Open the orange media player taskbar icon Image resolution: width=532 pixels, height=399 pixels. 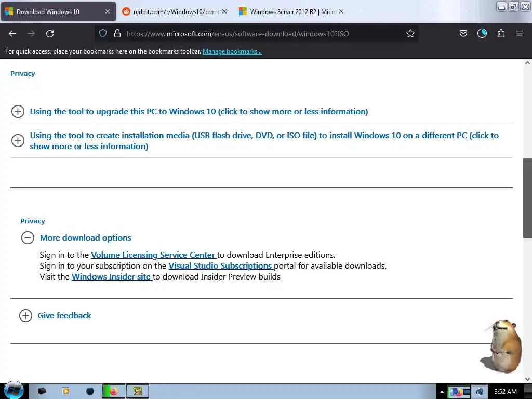point(66,392)
